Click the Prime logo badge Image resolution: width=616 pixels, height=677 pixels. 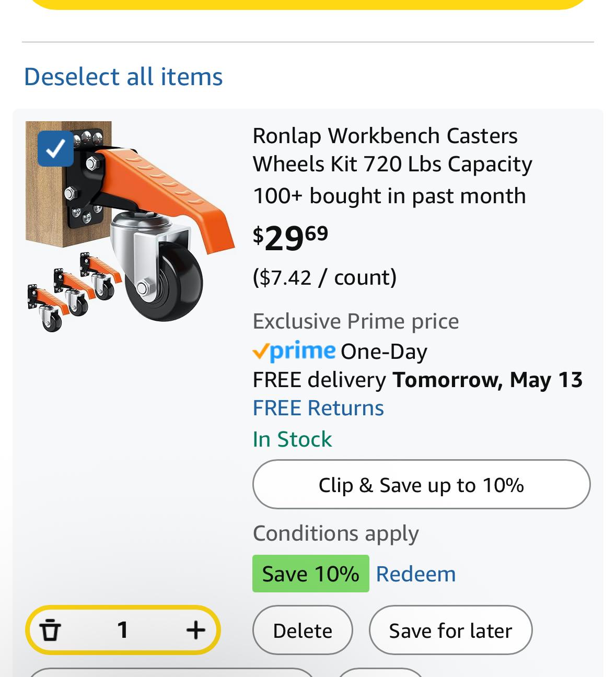coord(294,351)
